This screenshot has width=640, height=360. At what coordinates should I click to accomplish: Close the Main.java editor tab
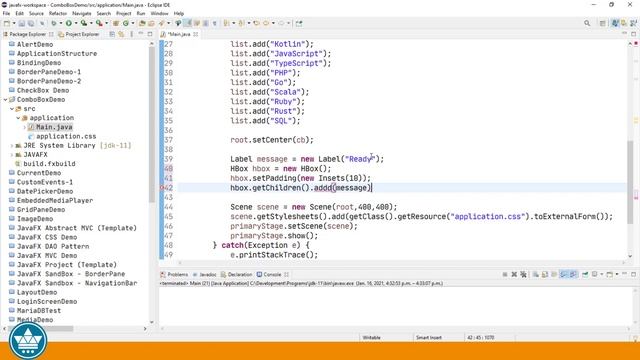click(196, 34)
